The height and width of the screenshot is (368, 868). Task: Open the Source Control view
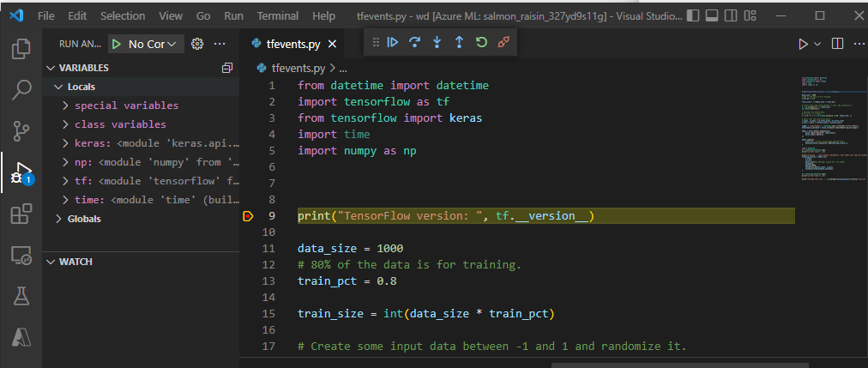(21, 130)
